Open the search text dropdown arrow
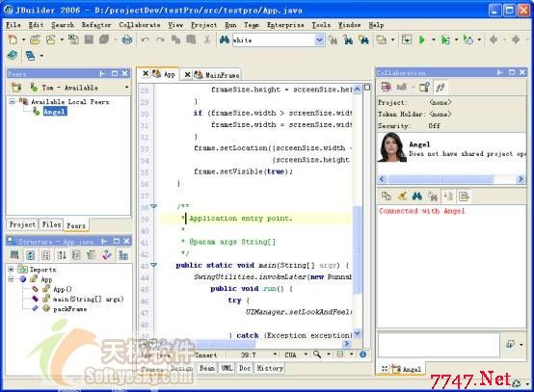Viewport: 534px width, 392px height. coord(319,40)
